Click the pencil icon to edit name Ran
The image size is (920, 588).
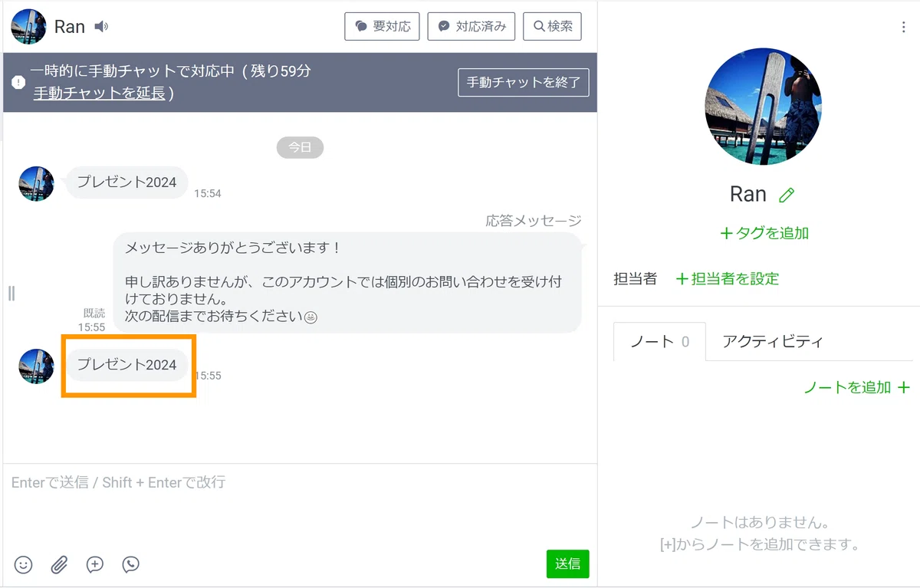click(786, 195)
